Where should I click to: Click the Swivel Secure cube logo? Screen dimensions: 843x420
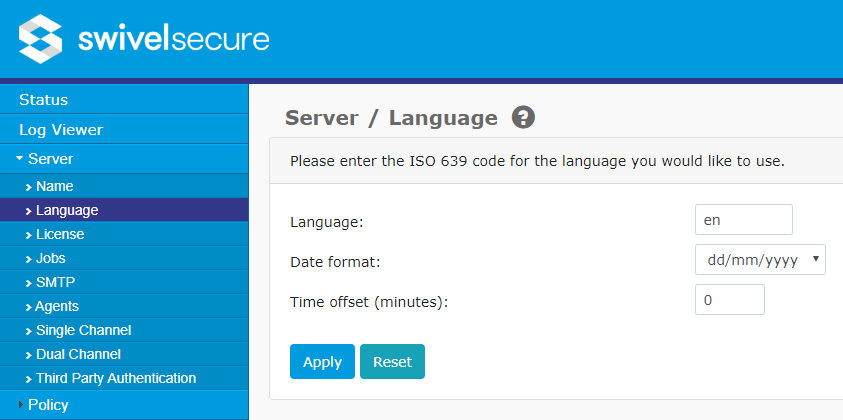coord(40,39)
